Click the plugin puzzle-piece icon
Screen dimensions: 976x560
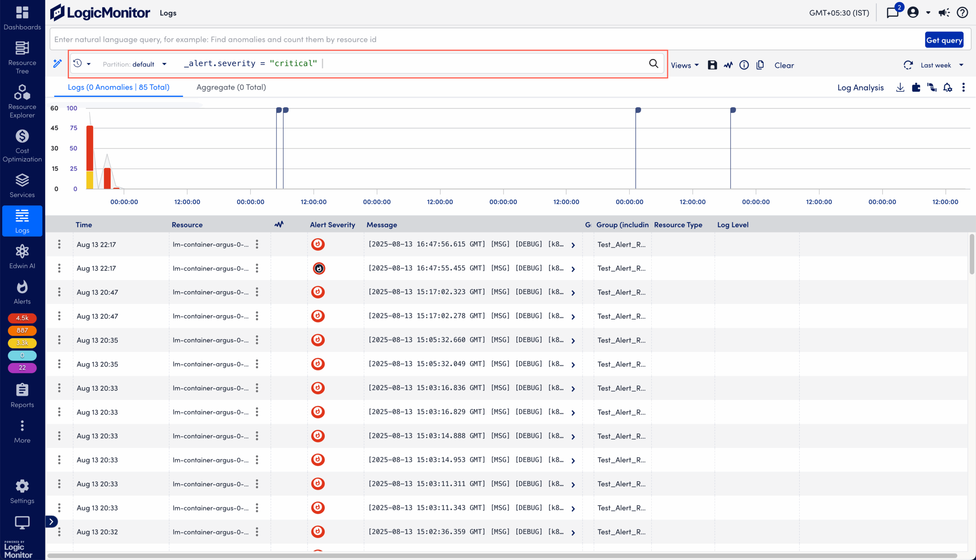coord(916,87)
